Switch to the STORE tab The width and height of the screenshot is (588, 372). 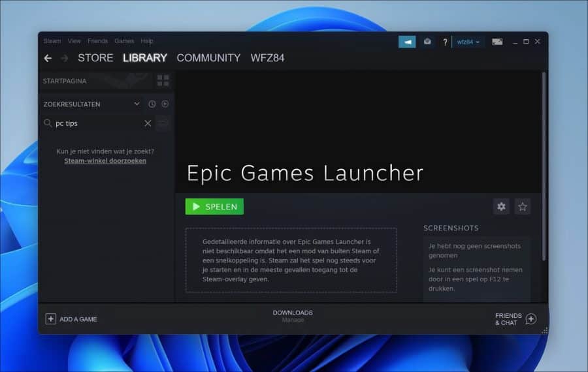tap(95, 58)
